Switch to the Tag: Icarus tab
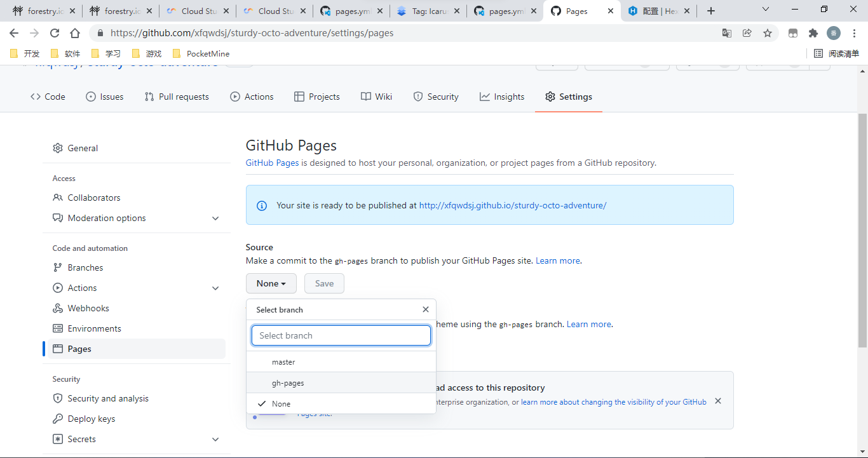The height and width of the screenshot is (458, 868). click(427, 11)
